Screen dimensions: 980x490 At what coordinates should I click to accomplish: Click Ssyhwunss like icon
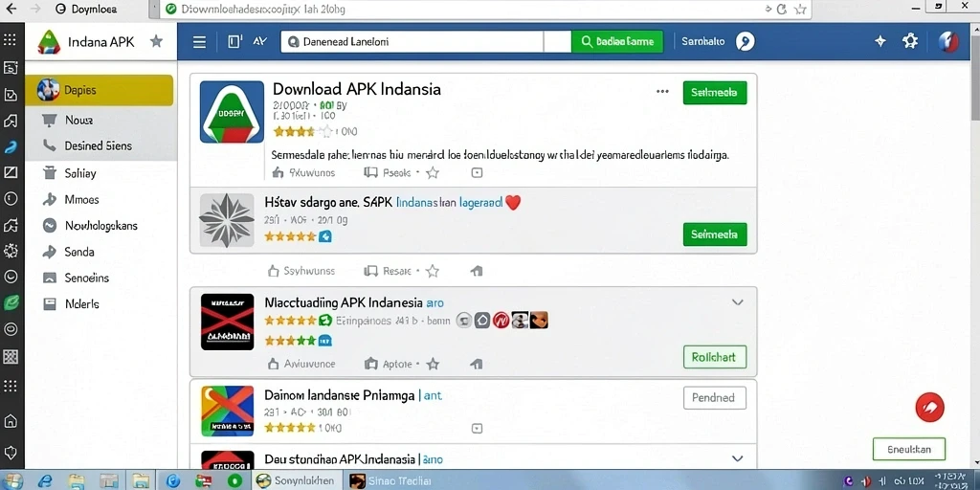tap(273, 271)
